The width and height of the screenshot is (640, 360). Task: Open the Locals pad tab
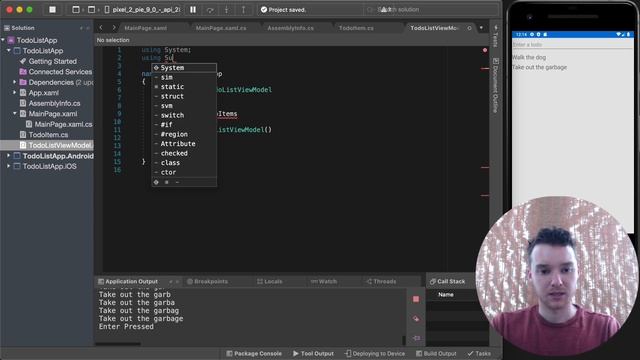click(270, 281)
